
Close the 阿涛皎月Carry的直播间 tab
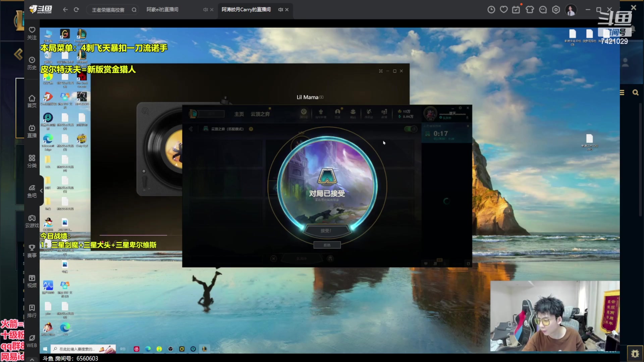pyautogui.click(x=287, y=10)
